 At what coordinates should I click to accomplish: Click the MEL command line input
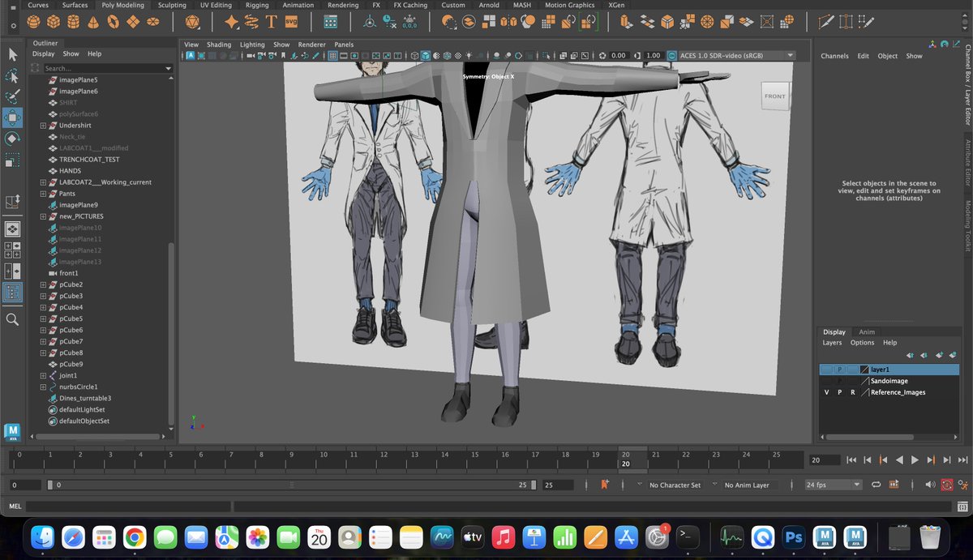pos(128,507)
